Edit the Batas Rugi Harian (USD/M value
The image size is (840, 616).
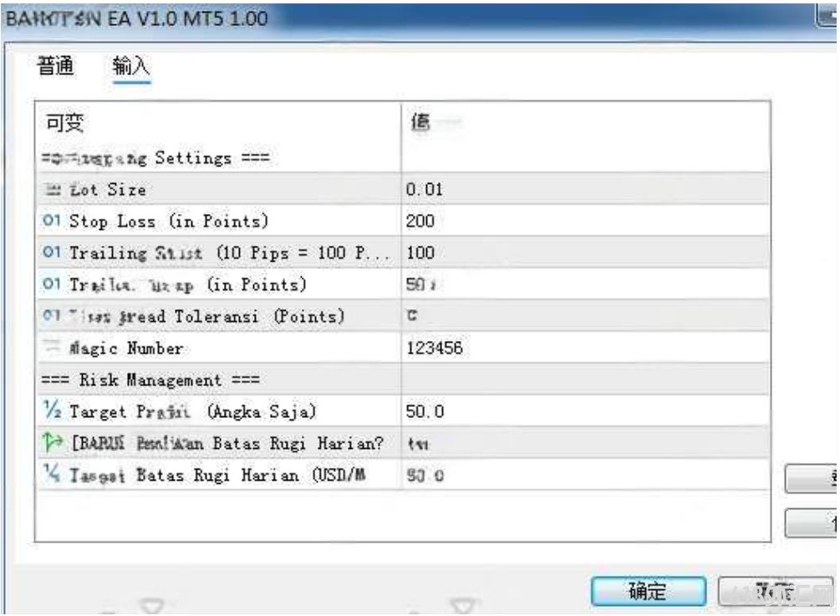(x=585, y=475)
